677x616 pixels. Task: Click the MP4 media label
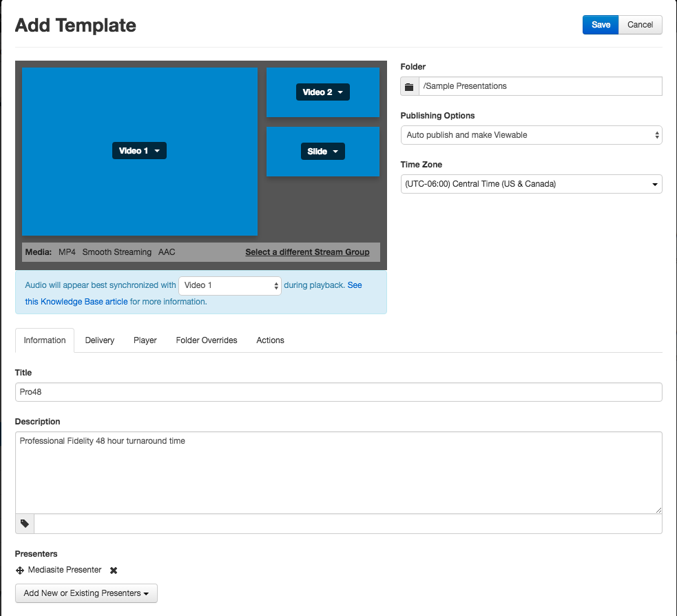[x=67, y=252]
